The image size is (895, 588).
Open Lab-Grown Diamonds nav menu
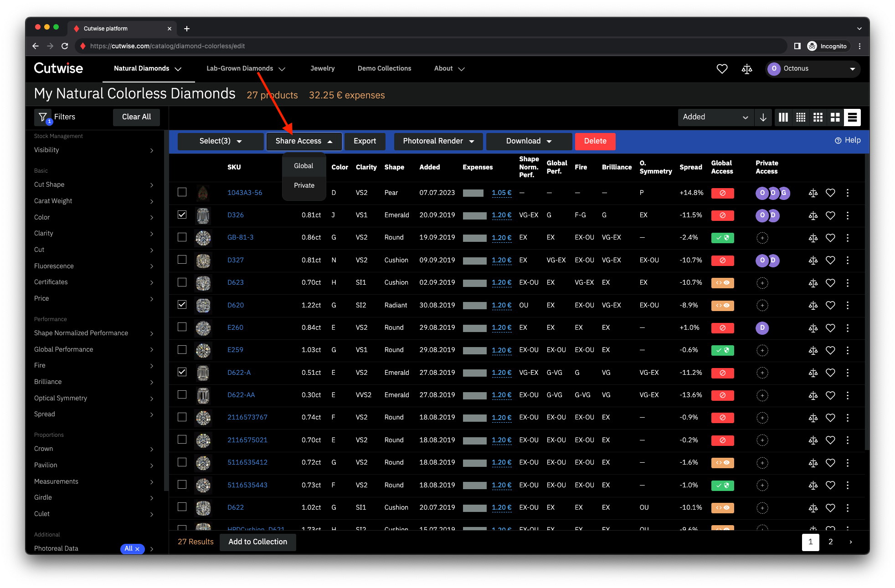246,69
